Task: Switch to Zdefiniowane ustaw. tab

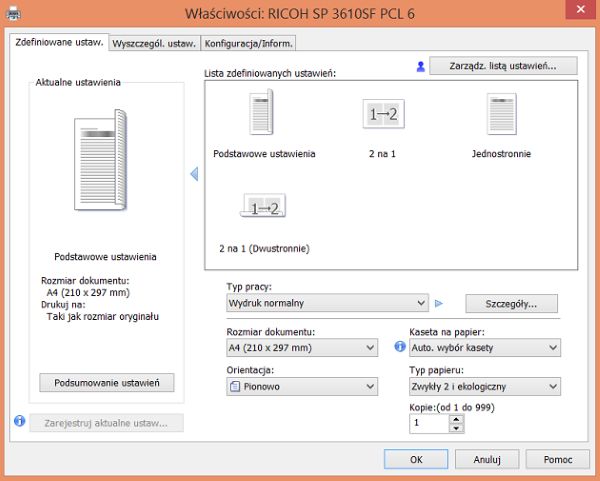Action: pos(59,42)
